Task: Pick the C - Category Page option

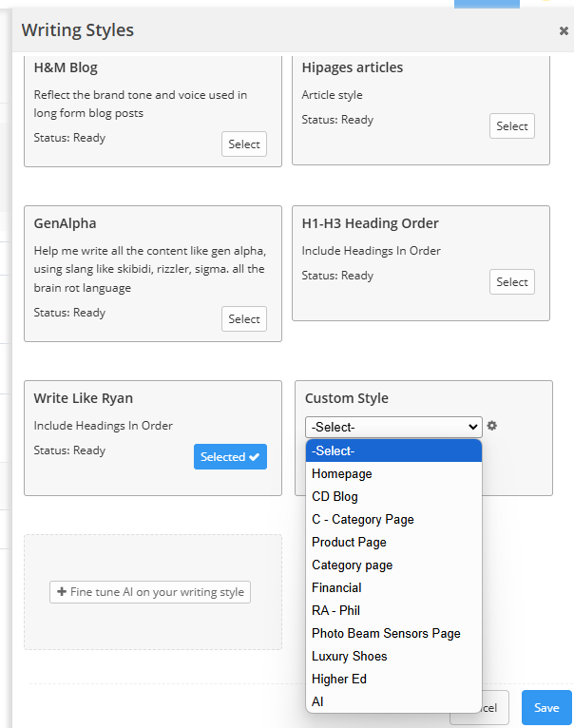Action: [363, 519]
